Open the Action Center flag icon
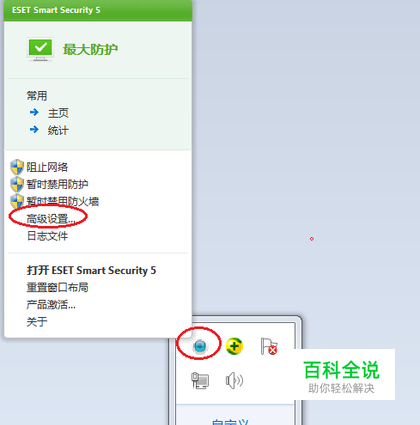This screenshot has height=425, width=420. pos(269,346)
